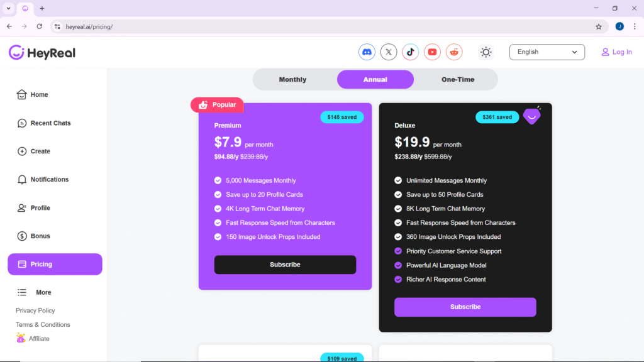This screenshot has height=362, width=644.
Task: Open the HeyReal Discord link
Action: [367, 52]
